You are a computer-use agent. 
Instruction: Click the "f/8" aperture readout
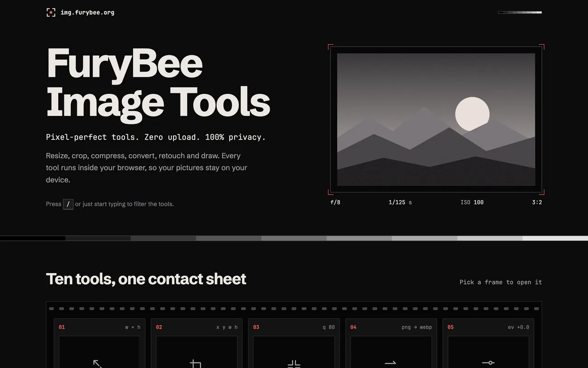[335, 202]
